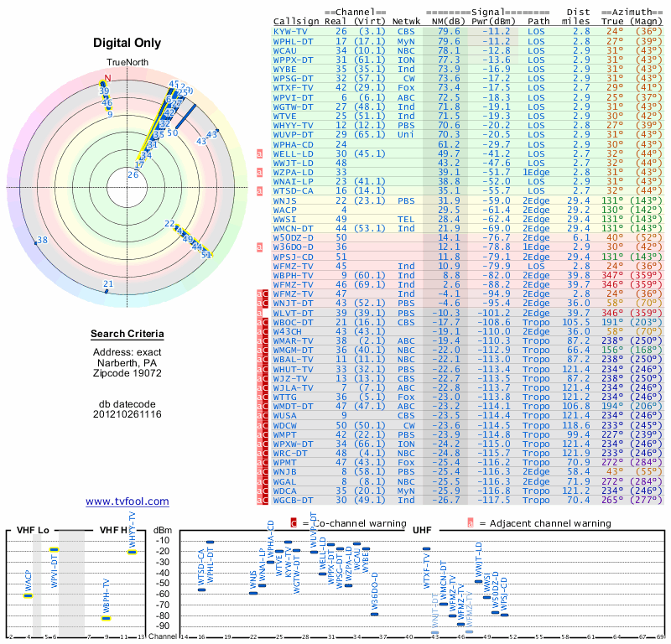Click the Netwk column header
Screen dimensions: 671x644
pyautogui.click(x=407, y=22)
